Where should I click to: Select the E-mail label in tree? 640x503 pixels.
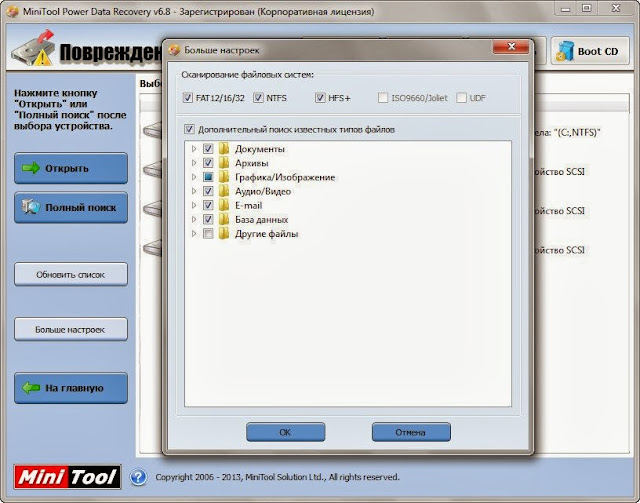click(x=248, y=205)
